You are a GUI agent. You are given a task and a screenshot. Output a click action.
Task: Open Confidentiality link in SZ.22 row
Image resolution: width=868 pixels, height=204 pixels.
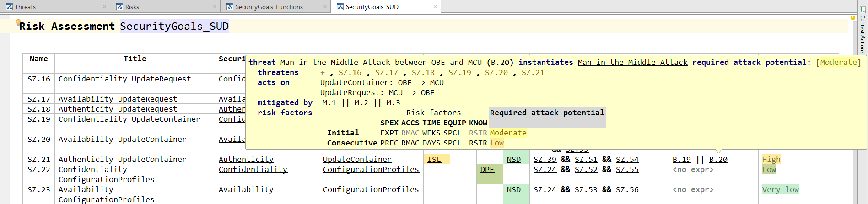click(253, 169)
